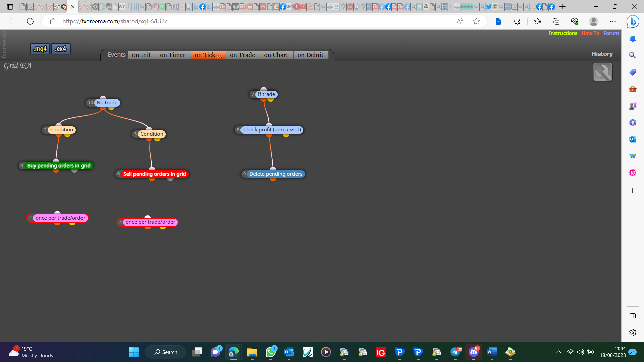Click the browser address bar URL

pos(115,21)
